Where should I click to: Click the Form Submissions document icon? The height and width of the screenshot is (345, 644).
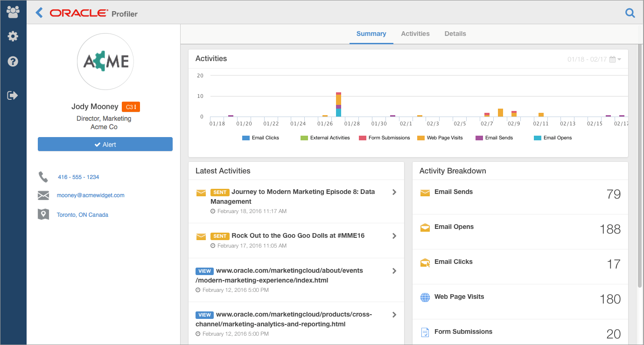425,332
